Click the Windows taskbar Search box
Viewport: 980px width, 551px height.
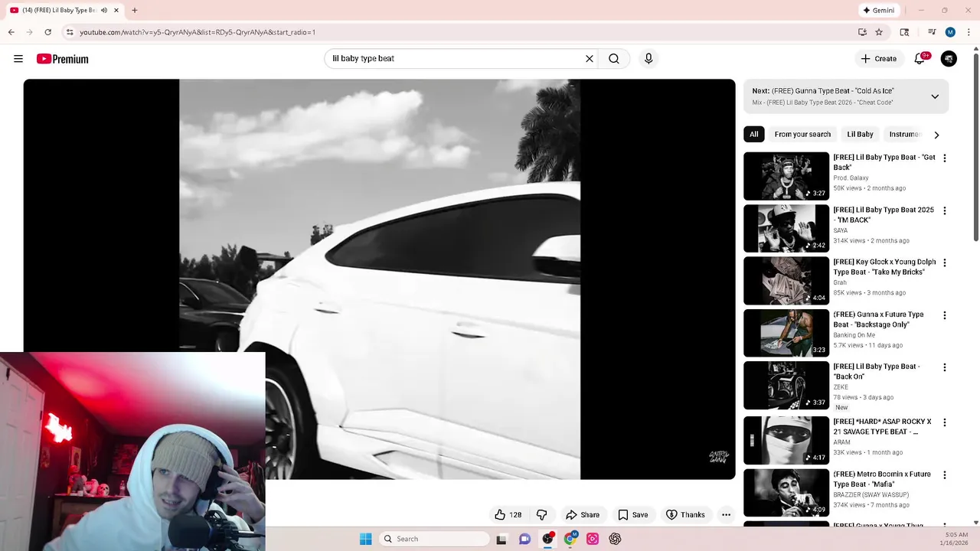(434, 539)
